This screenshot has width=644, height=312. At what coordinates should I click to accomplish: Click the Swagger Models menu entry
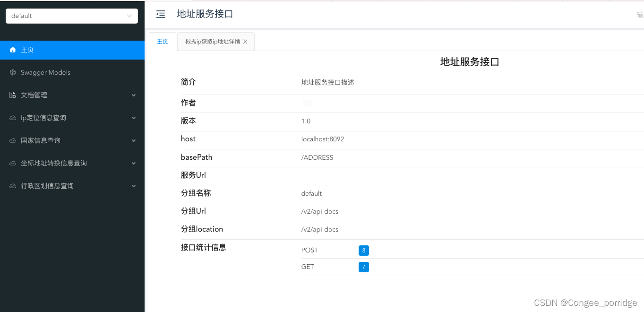click(x=45, y=72)
